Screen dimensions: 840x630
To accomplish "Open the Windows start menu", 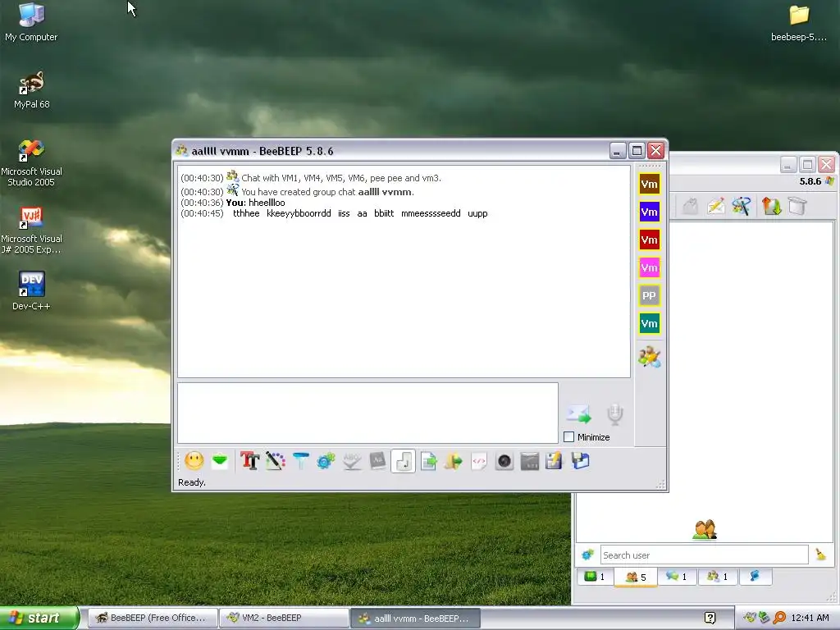I will pyautogui.click(x=39, y=618).
